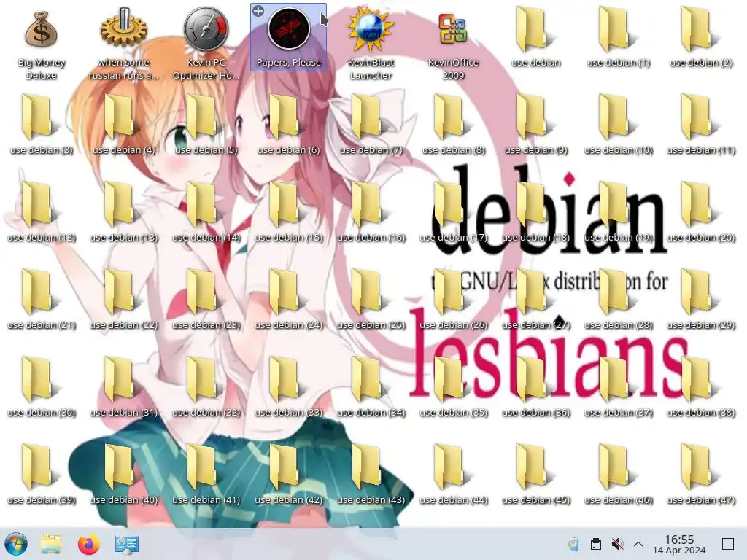Image resolution: width=747 pixels, height=560 pixels.
Task: Open the first system tray icon beside the clipboard
Action: tap(573, 544)
